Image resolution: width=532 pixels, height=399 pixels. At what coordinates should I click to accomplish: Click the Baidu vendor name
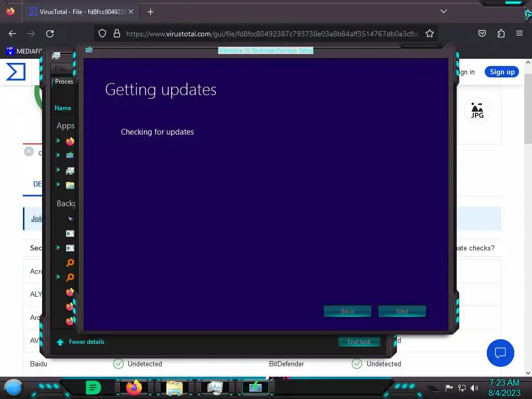(x=38, y=364)
